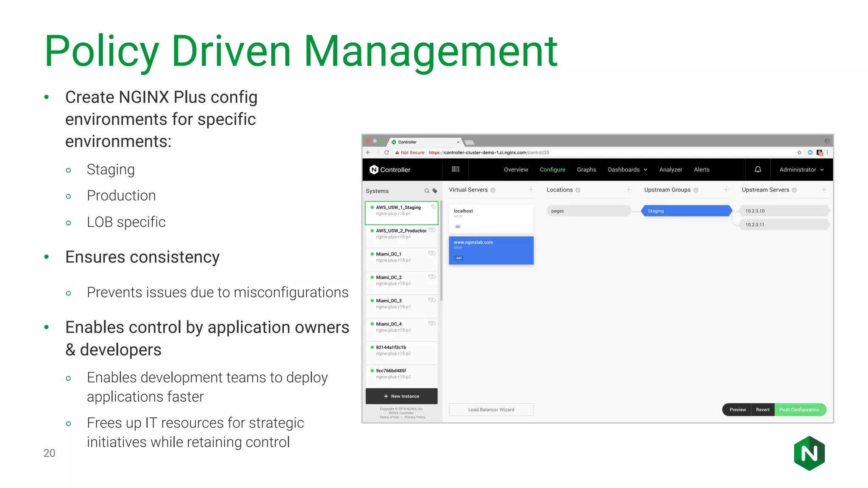The width and height of the screenshot is (868, 488).
Task: Show info for Upstream Groups
Action: [x=696, y=190]
